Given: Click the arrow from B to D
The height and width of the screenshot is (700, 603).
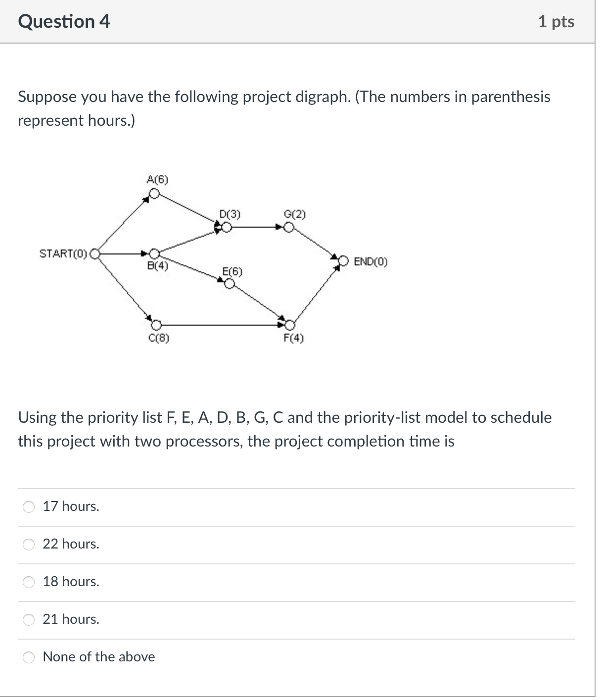Looking at the screenshot, I should click(190, 240).
